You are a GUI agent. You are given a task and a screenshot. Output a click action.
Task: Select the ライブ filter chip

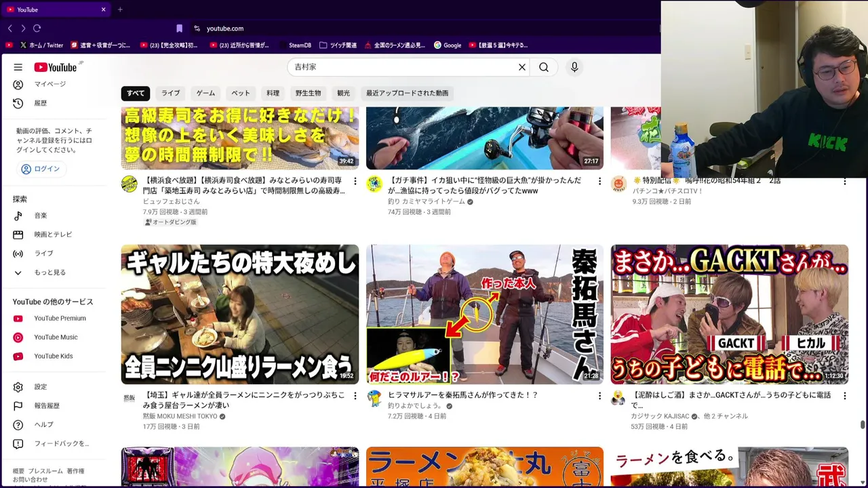pos(171,94)
